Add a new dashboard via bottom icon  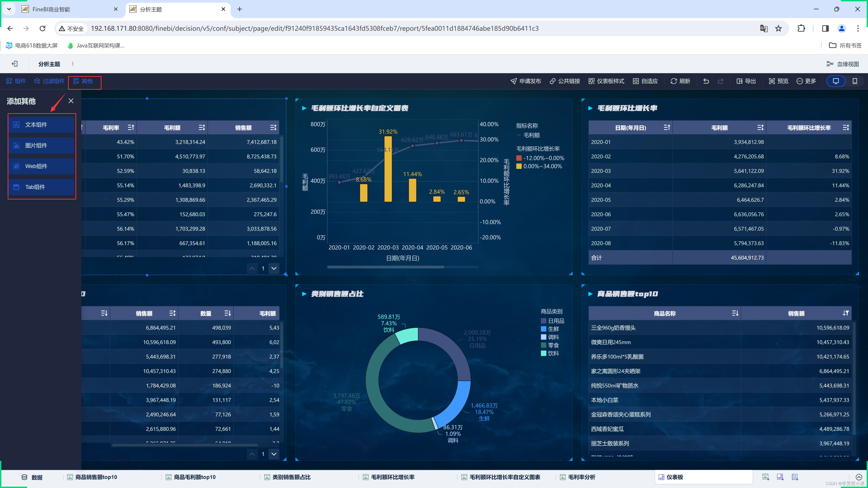780,477
